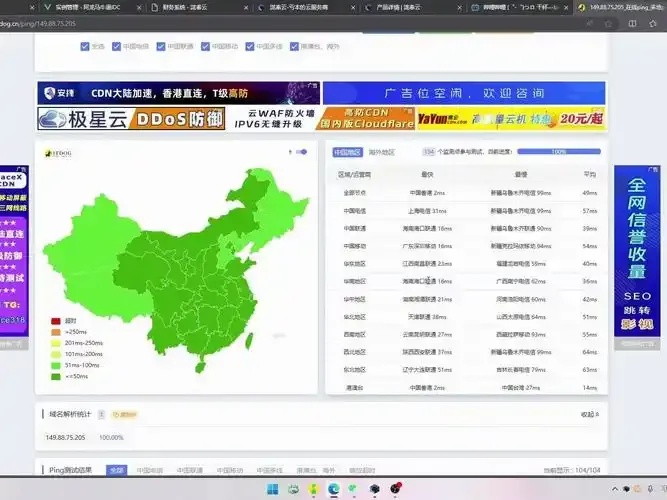The width and height of the screenshot is (667, 500).
Task: Click the 当前显示 104/104 counter
Action: (x=572, y=470)
